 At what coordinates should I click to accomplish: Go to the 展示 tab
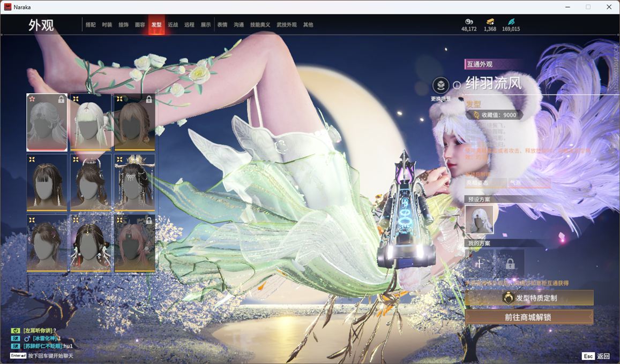click(x=206, y=25)
